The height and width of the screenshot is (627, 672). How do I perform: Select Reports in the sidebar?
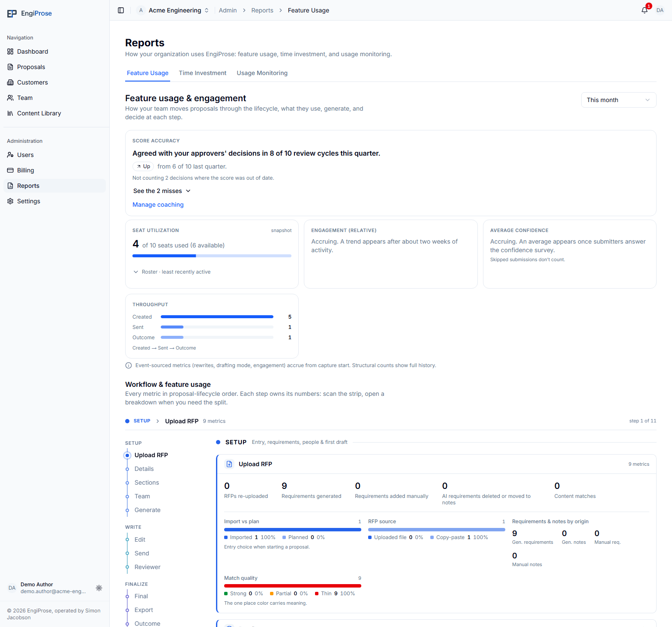click(54, 186)
